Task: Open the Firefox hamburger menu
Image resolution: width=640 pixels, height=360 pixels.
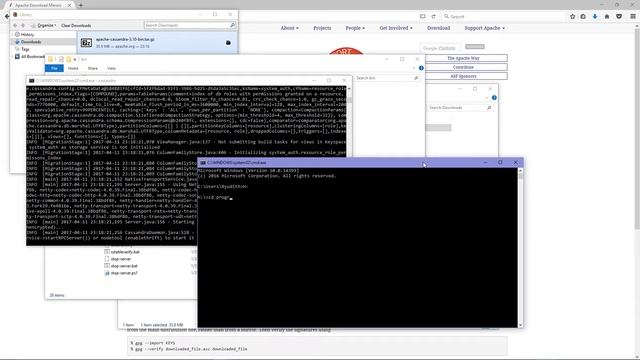Action: point(633,16)
